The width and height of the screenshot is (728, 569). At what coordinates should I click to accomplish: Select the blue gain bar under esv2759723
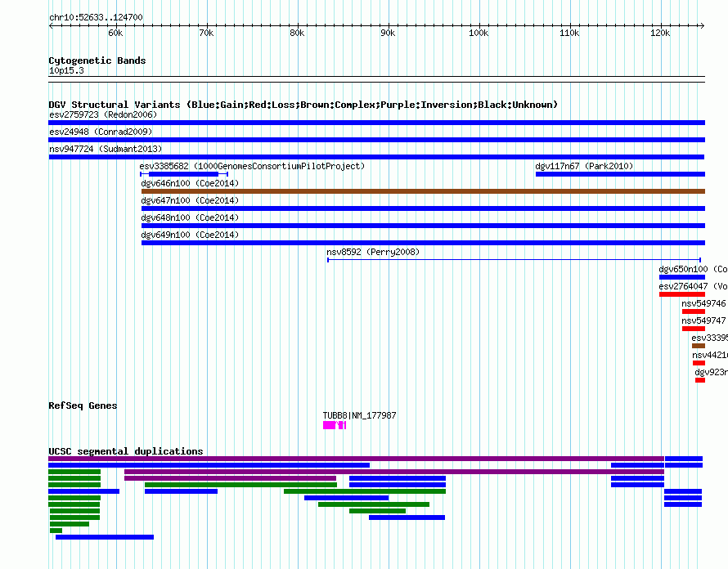[376, 123]
